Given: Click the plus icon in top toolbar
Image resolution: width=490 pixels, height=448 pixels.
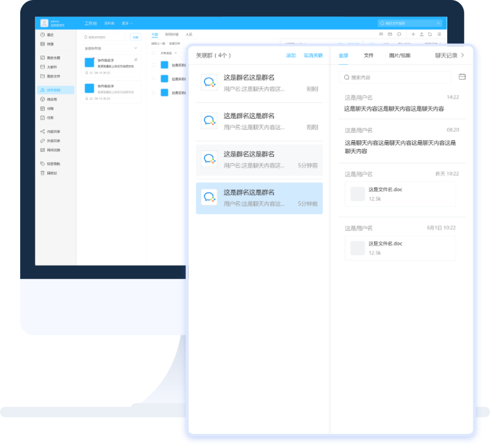Looking at the screenshot, I should click(x=413, y=34).
